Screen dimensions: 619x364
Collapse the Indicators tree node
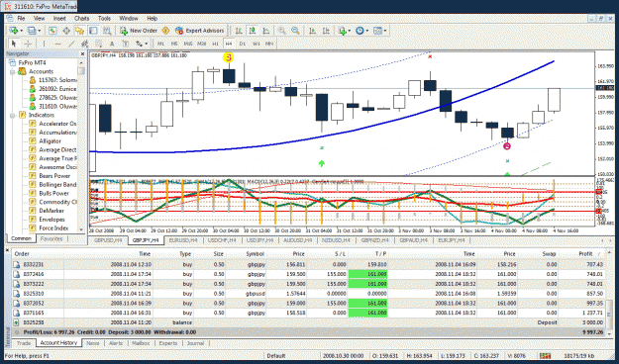pos(12,115)
